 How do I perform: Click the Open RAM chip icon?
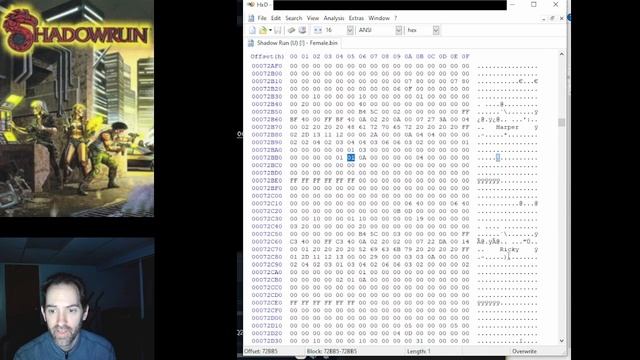coord(291,30)
